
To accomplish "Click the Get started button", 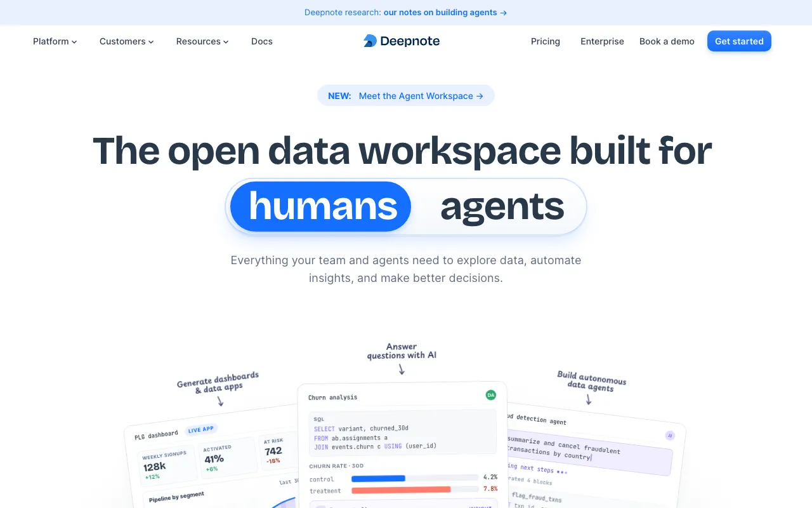I will 739,41.
